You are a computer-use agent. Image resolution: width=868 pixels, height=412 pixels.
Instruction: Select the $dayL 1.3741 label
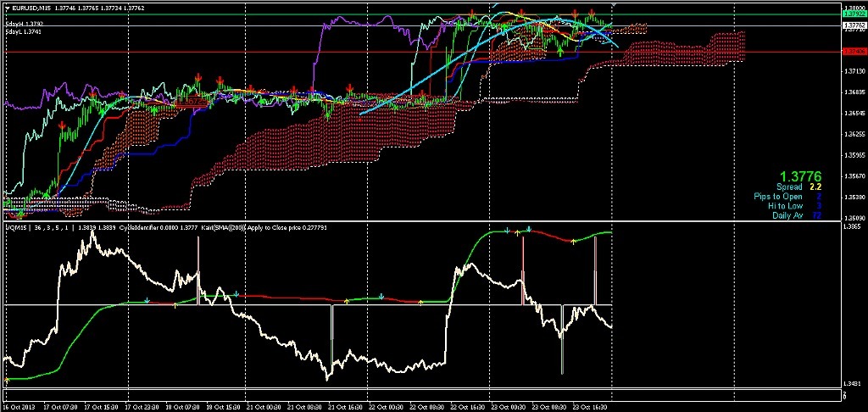point(23,31)
